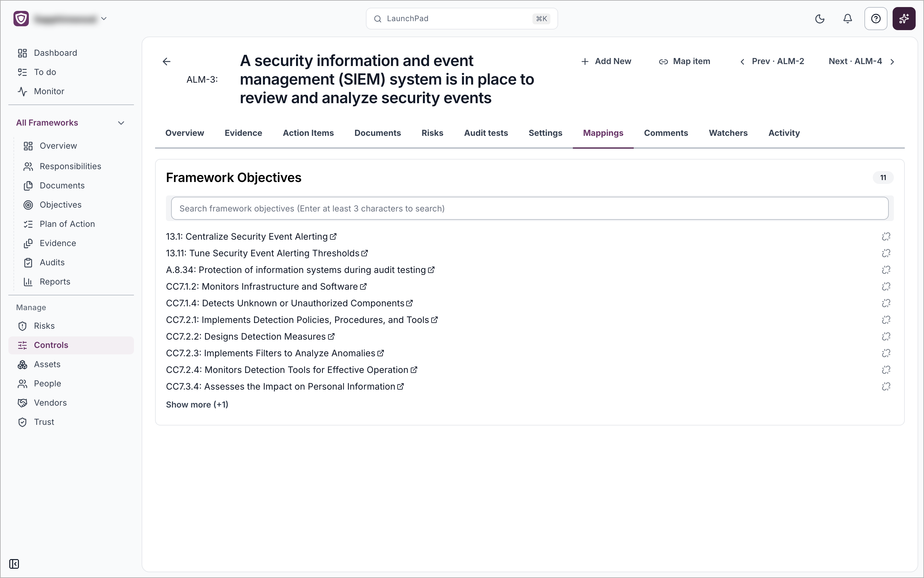This screenshot has height=578, width=924.
Task: Switch to Evidence tab
Action: click(x=243, y=133)
